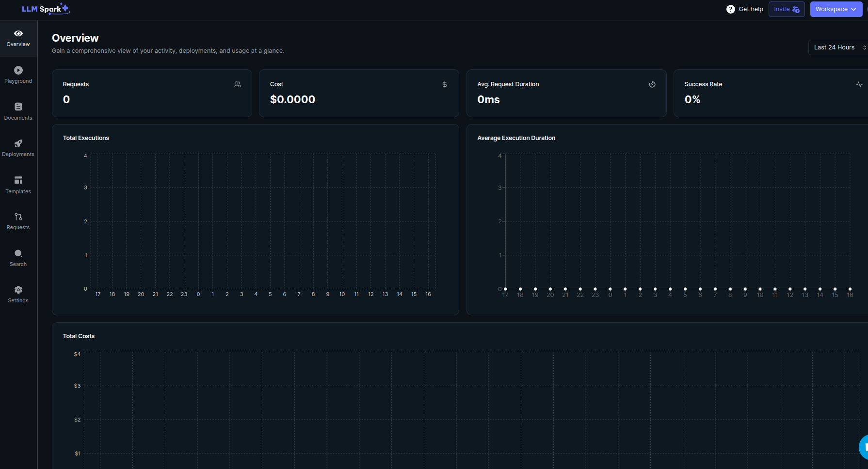
Task: Expand the Workspace dropdown
Action: [x=836, y=9]
